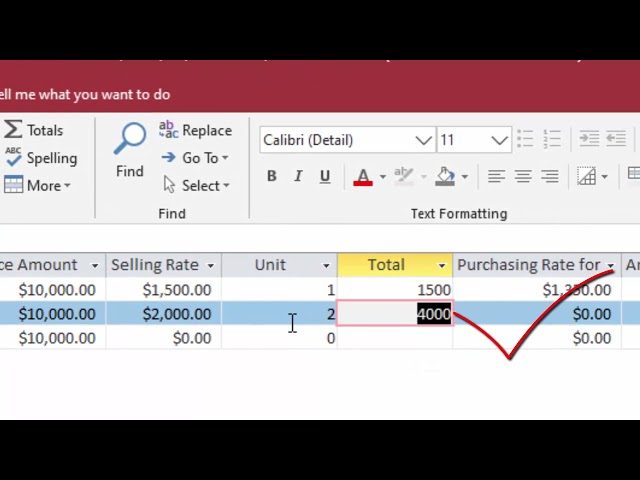Open the Selling Rate column filter arrow
Image resolution: width=640 pixels, height=480 pixels.
(x=211, y=266)
